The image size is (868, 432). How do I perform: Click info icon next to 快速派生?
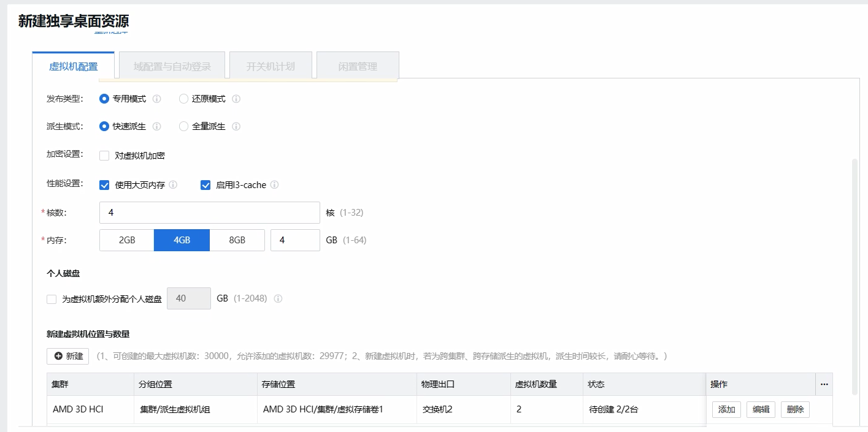pyautogui.click(x=156, y=126)
